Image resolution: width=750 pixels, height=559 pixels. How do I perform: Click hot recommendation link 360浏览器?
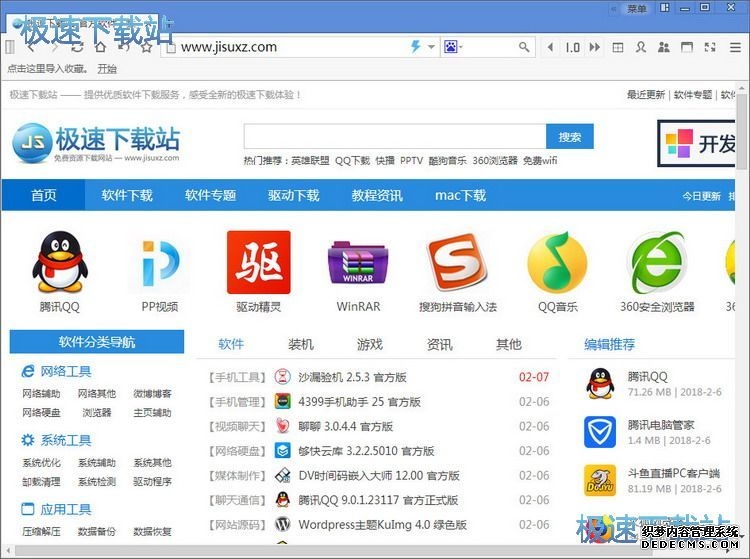coord(495,161)
